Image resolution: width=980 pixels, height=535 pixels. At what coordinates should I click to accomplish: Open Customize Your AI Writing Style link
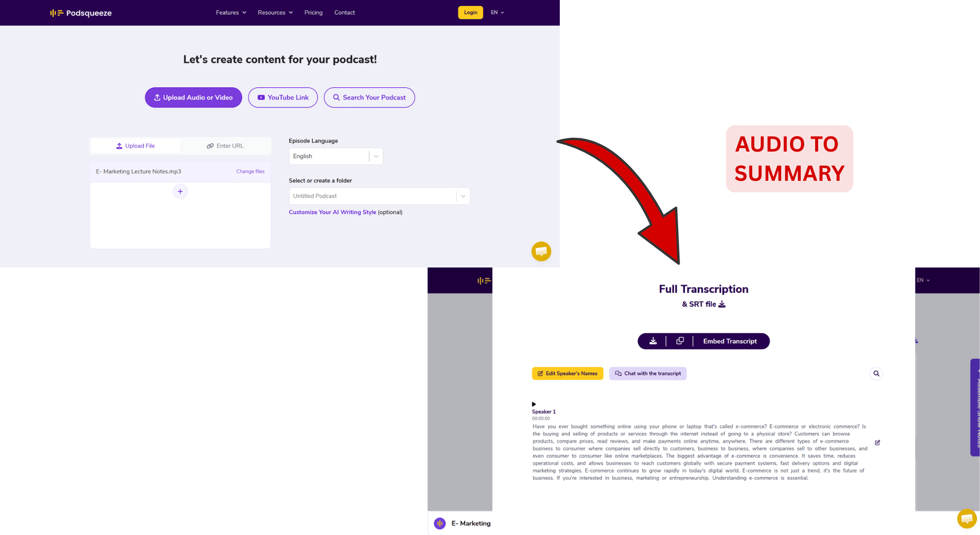[x=332, y=212]
